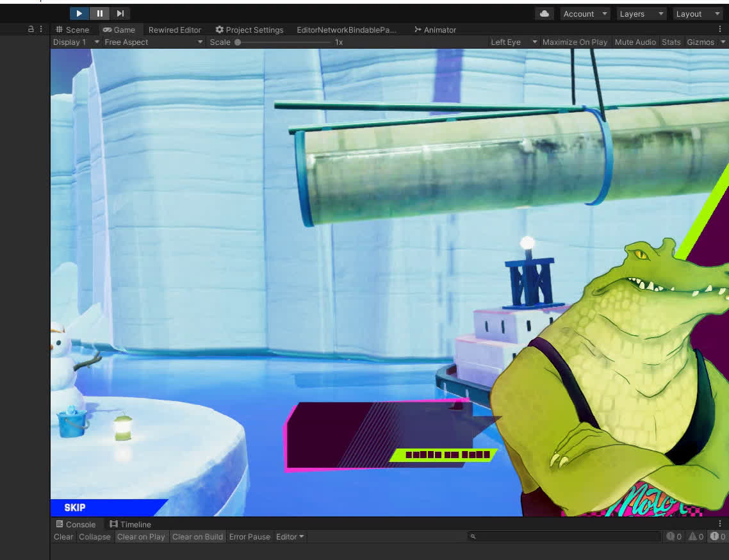Open the cloud services icon

545,13
